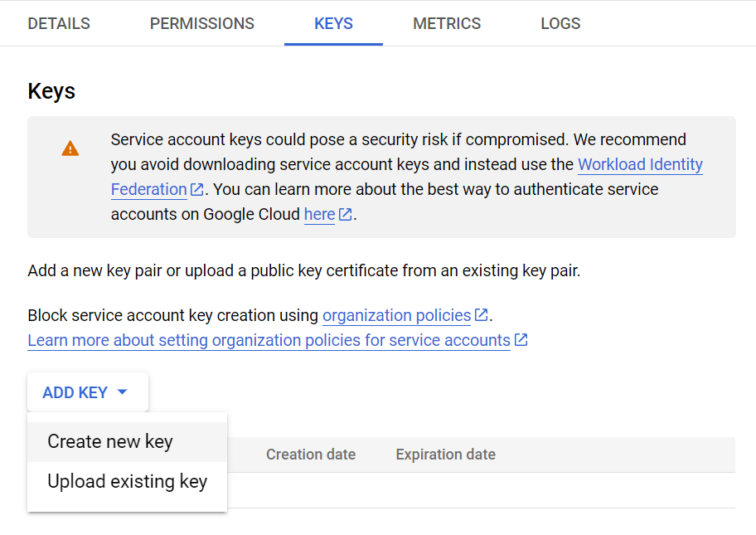Click the Creation date column header
756x535 pixels.
[311, 455]
